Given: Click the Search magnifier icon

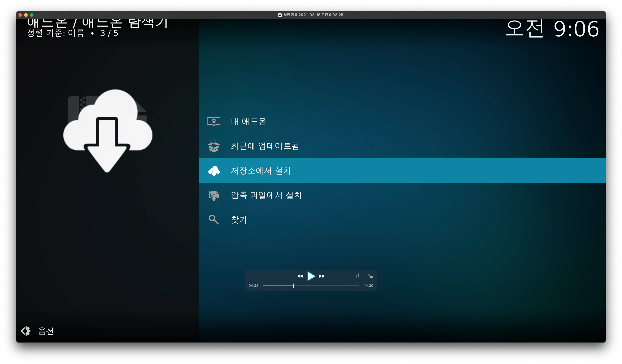Looking at the screenshot, I should point(214,220).
